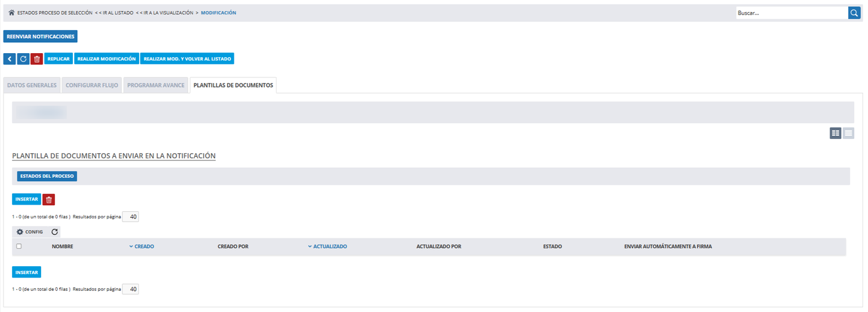Refresh the table using icon beside Config
Screen dimensions: 868x312
click(x=54, y=232)
